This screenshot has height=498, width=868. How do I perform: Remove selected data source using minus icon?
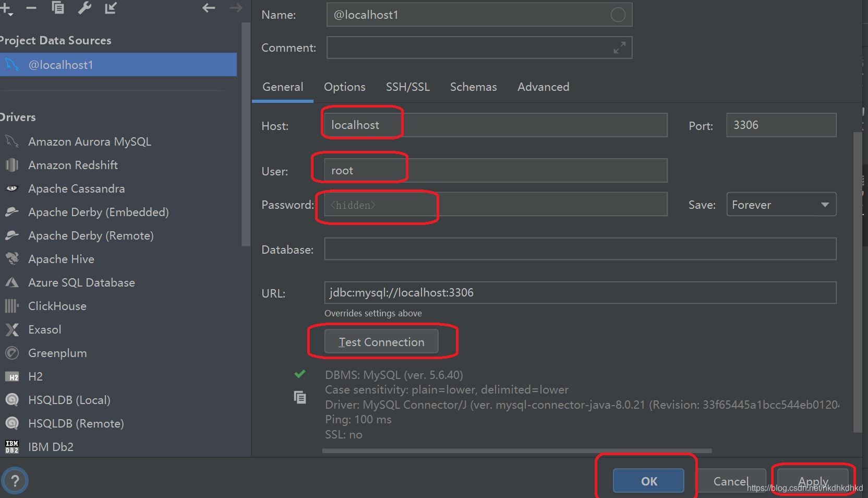click(x=31, y=8)
